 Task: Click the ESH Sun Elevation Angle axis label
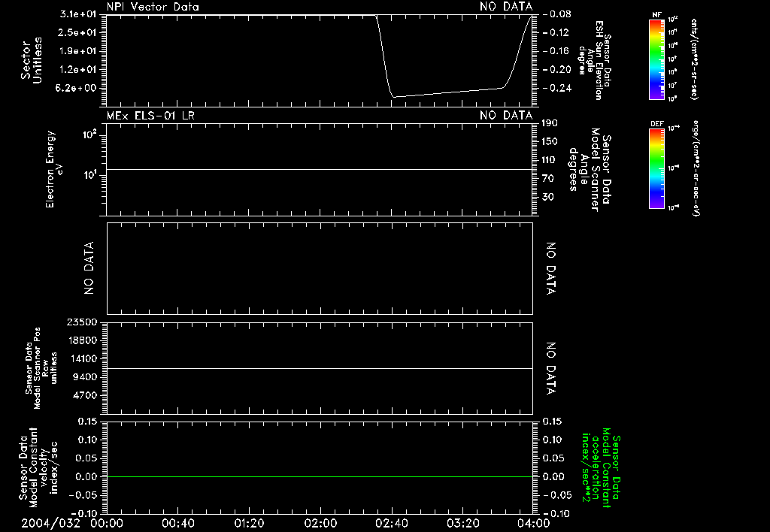[x=595, y=60]
